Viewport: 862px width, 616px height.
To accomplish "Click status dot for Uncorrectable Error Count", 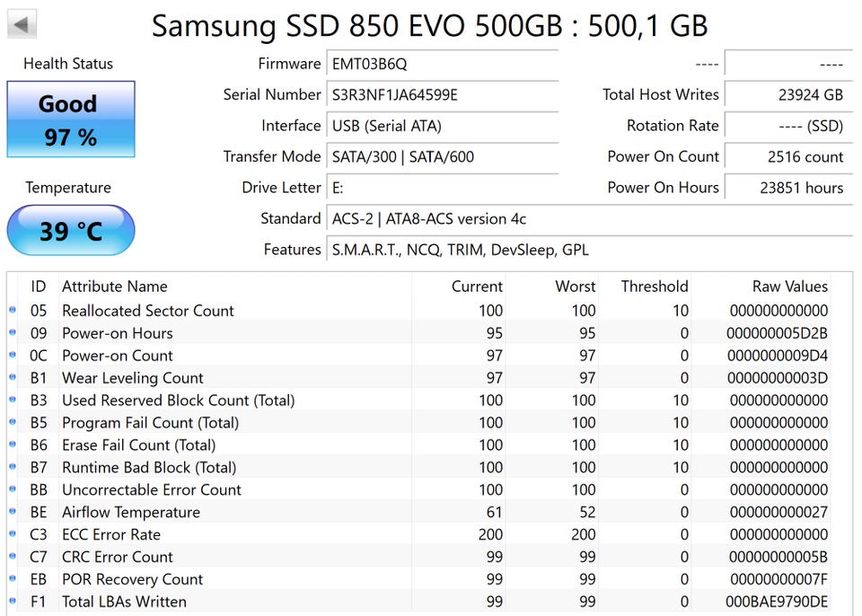I will (x=13, y=489).
